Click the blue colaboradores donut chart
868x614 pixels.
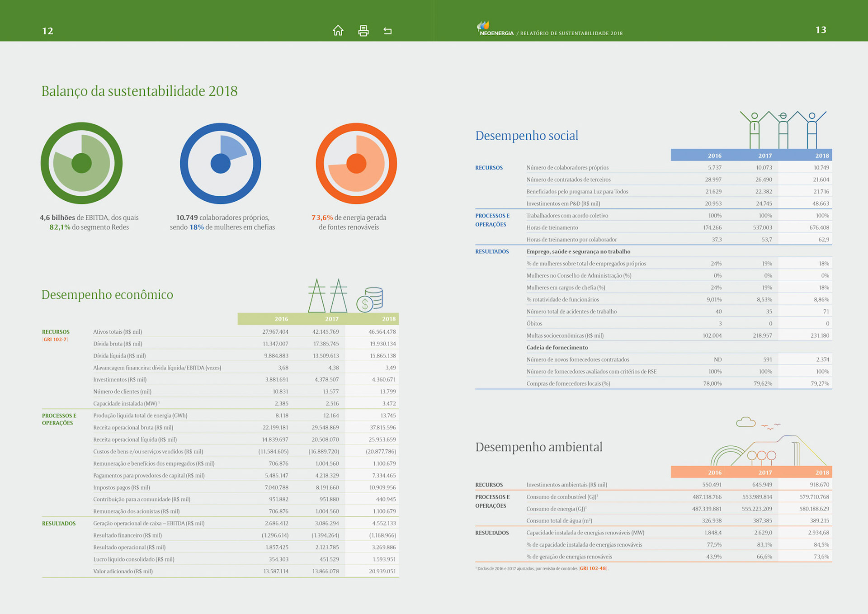click(221, 163)
